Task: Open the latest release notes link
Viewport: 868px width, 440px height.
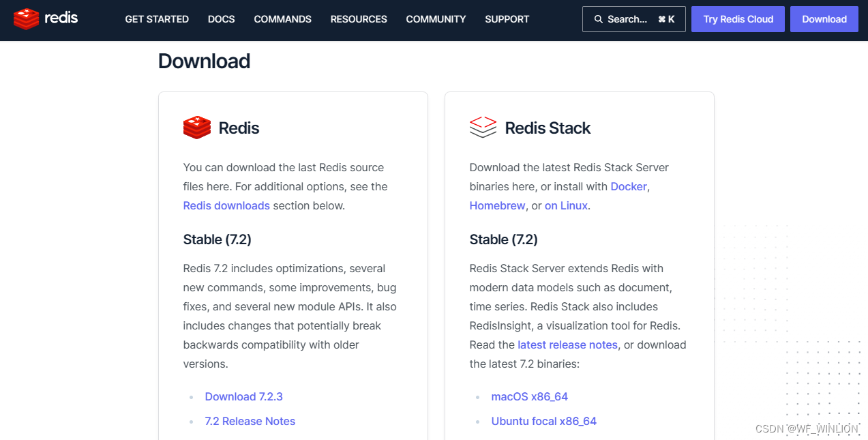Action: coord(567,344)
